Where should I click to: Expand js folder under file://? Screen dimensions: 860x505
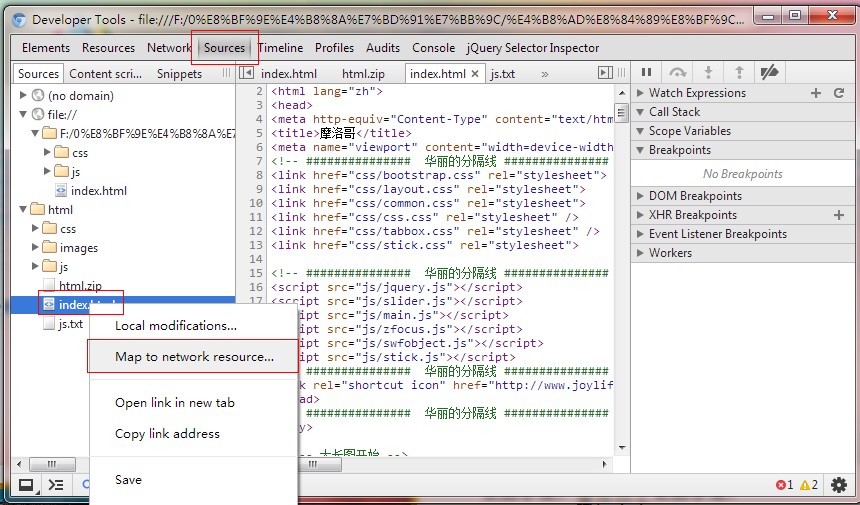(47, 171)
